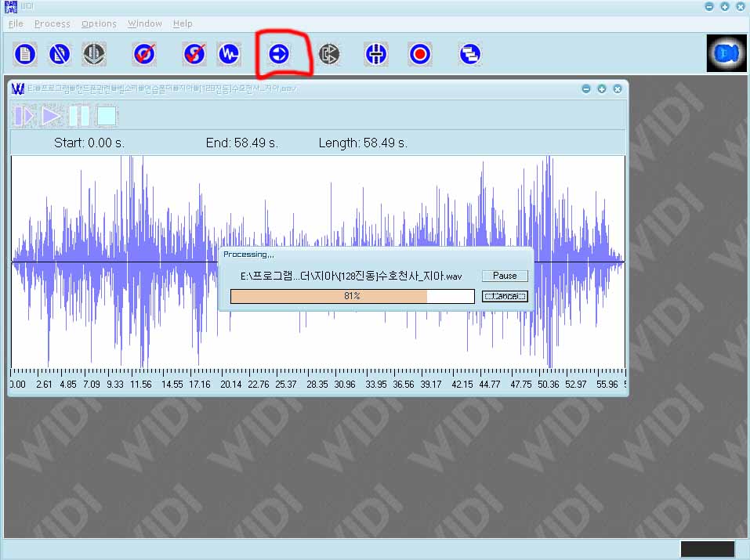Click the first red checkmark toolbar icon
The width and height of the screenshot is (750, 560).
(x=144, y=54)
